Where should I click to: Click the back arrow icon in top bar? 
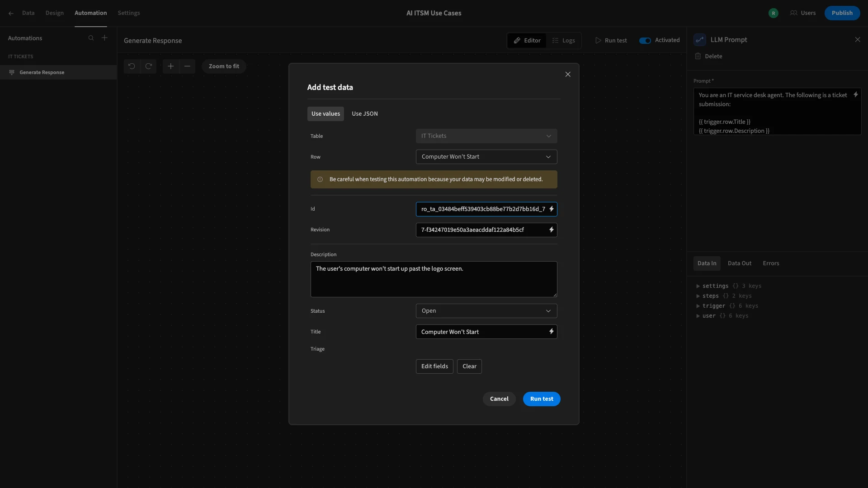click(11, 13)
